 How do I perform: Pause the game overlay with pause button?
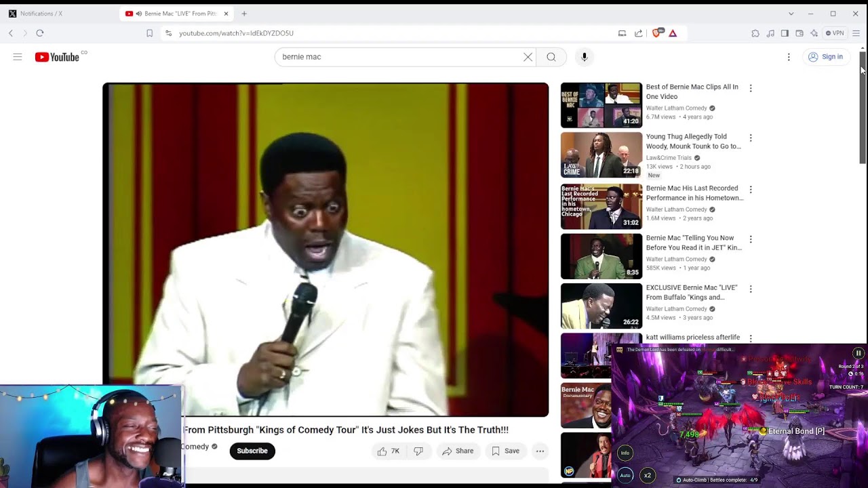click(858, 353)
